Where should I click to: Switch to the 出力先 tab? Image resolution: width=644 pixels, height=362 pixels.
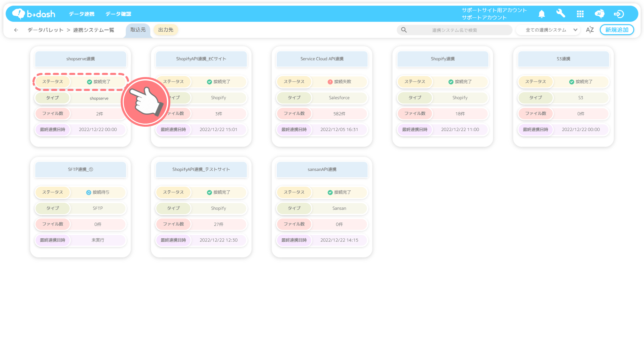pos(166,30)
